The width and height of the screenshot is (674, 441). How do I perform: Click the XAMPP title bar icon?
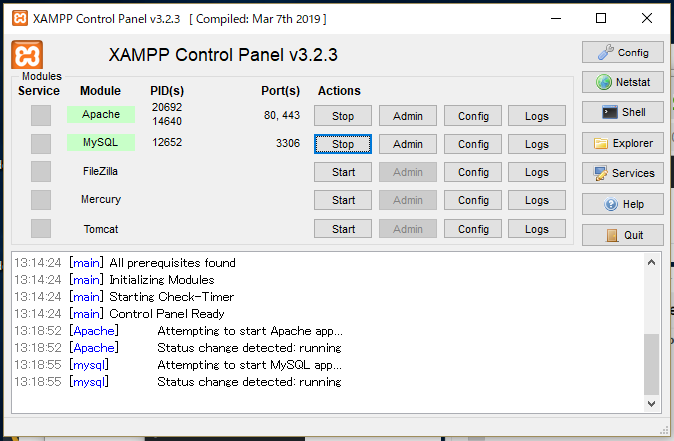(x=17, y=18)
